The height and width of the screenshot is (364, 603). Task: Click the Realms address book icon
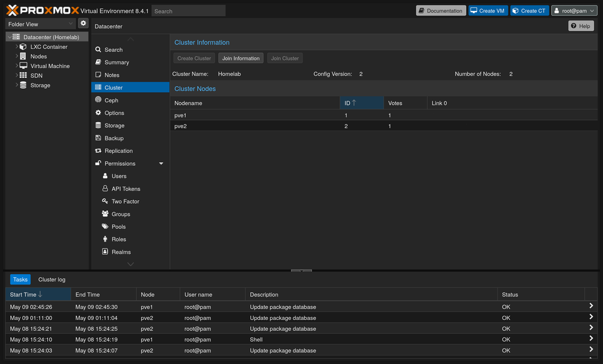[105, 251]
